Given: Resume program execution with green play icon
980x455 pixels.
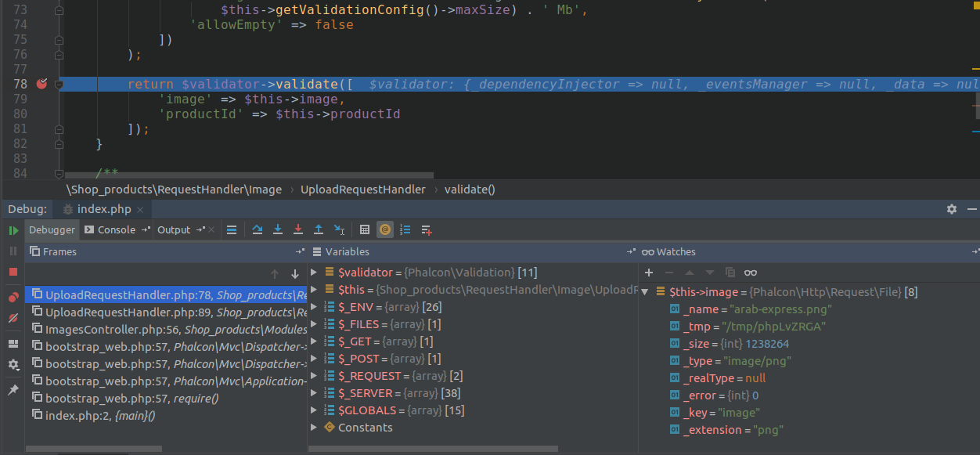Looking at the screenshot, I should [x=13, y=230].
